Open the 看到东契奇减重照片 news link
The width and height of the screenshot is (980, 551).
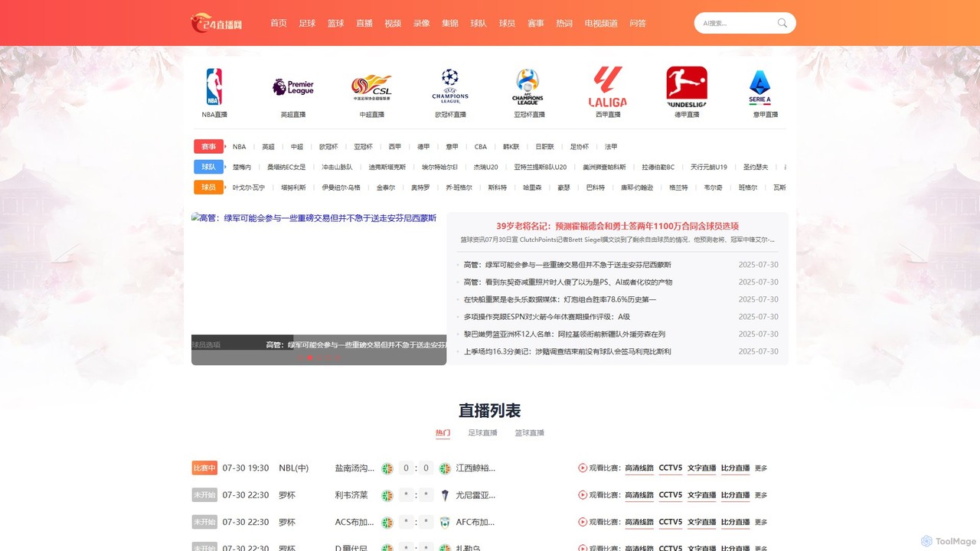click(x=567, y=282)
